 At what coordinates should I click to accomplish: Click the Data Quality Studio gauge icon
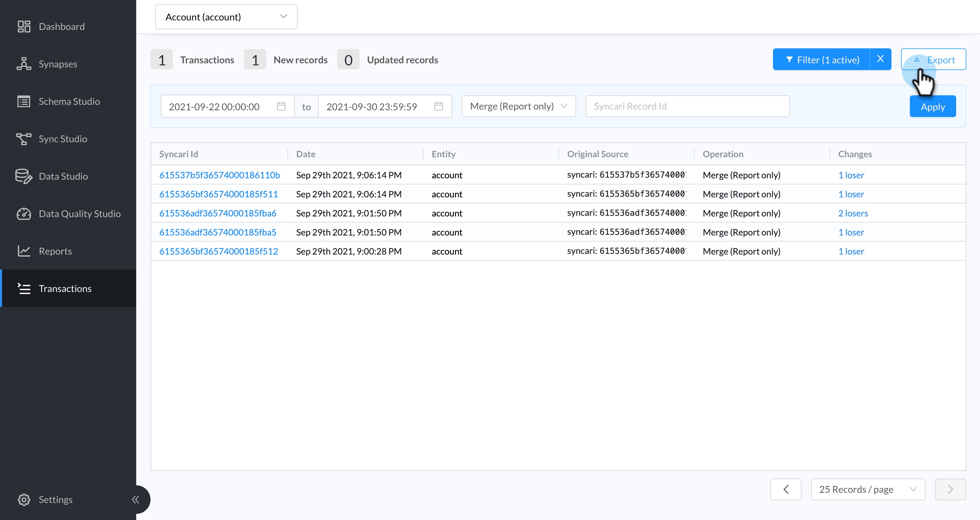click(24, 214)
